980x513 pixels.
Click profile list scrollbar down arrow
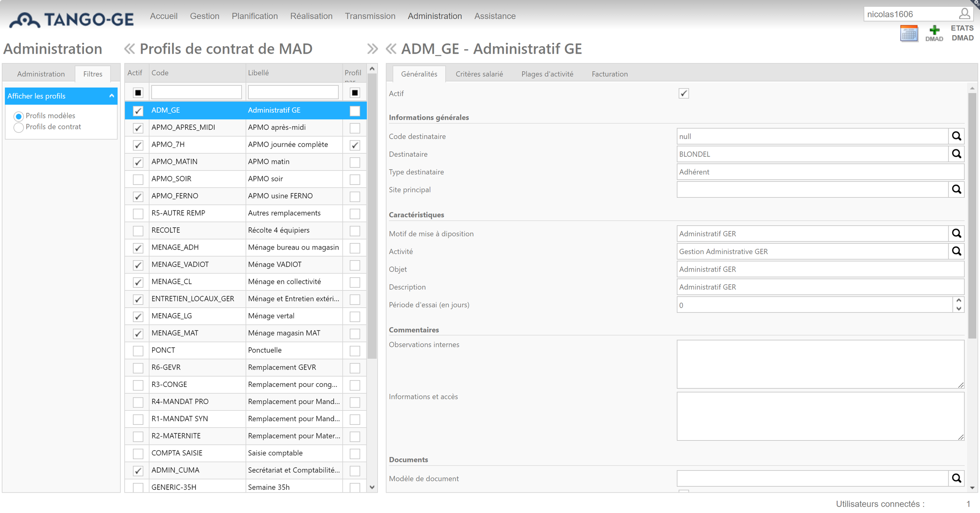(372, 487)
